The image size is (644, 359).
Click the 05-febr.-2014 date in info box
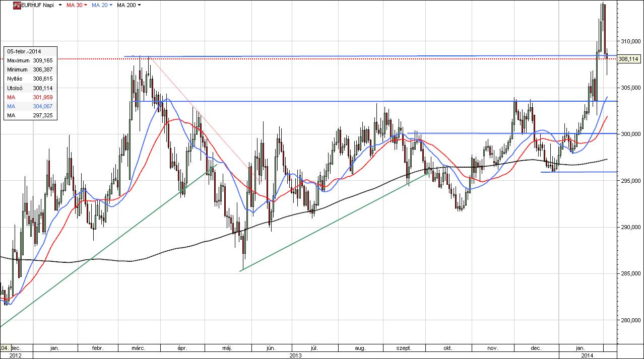24,51
